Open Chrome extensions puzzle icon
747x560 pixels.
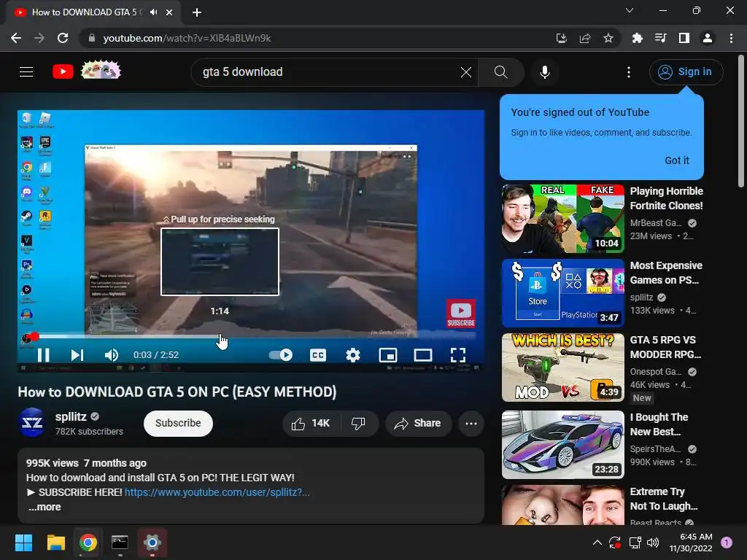pyautogui.click(x=637, y=38)
